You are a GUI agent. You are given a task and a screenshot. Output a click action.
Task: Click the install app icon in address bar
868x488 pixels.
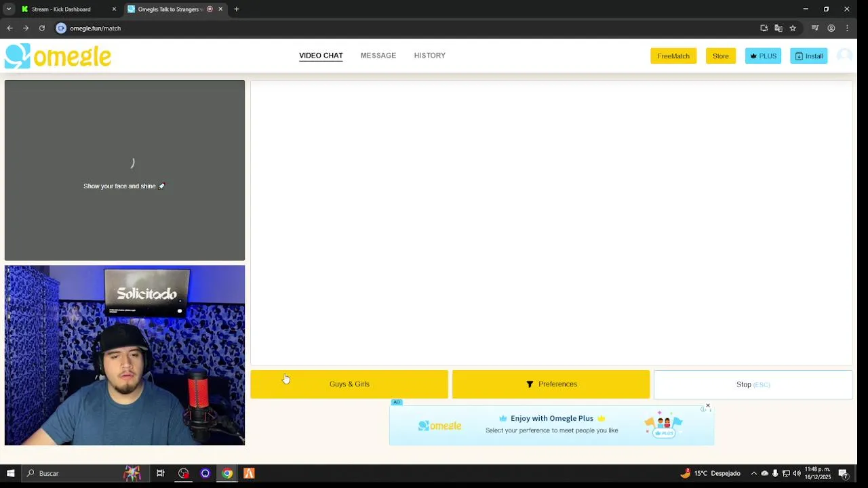click(x=764, y=28)
